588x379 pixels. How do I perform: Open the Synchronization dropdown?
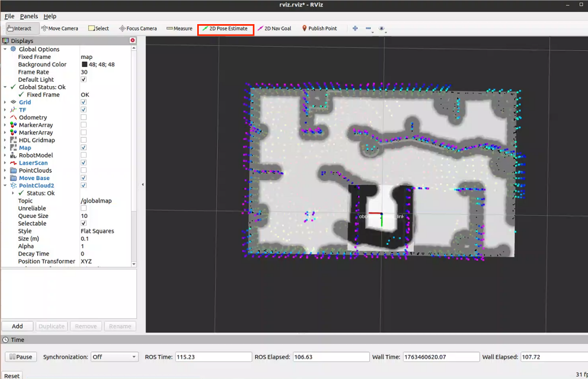(114, 357)
